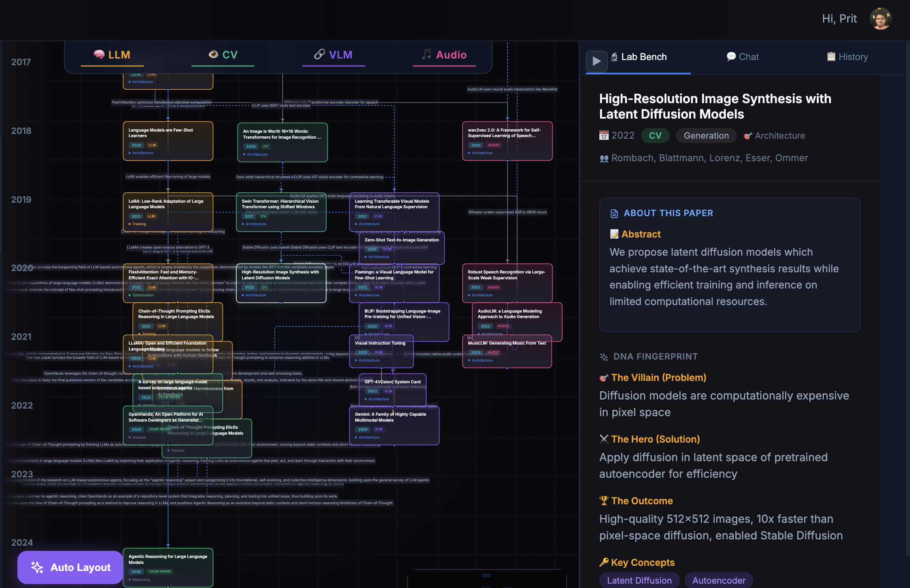910x588 pixels.
Task: Switch to the Chat tab
Action: pyautogui.click(x=743, y=57)
